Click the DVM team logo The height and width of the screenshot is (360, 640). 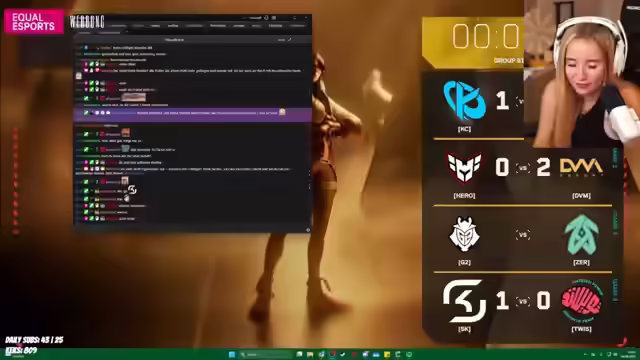click(581, 167)
